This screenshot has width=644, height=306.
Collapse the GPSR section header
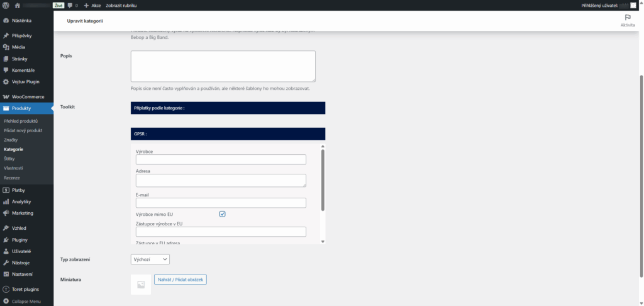click(228, 134)
